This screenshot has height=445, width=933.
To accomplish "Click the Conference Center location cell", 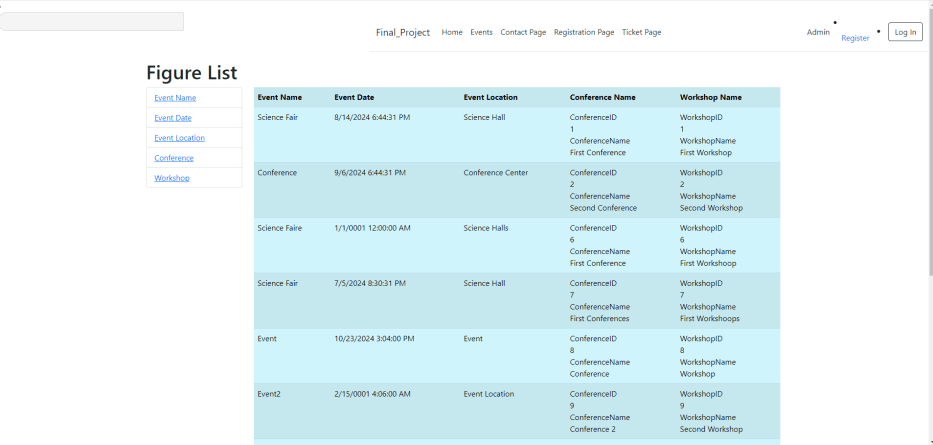I will (495, 172).
